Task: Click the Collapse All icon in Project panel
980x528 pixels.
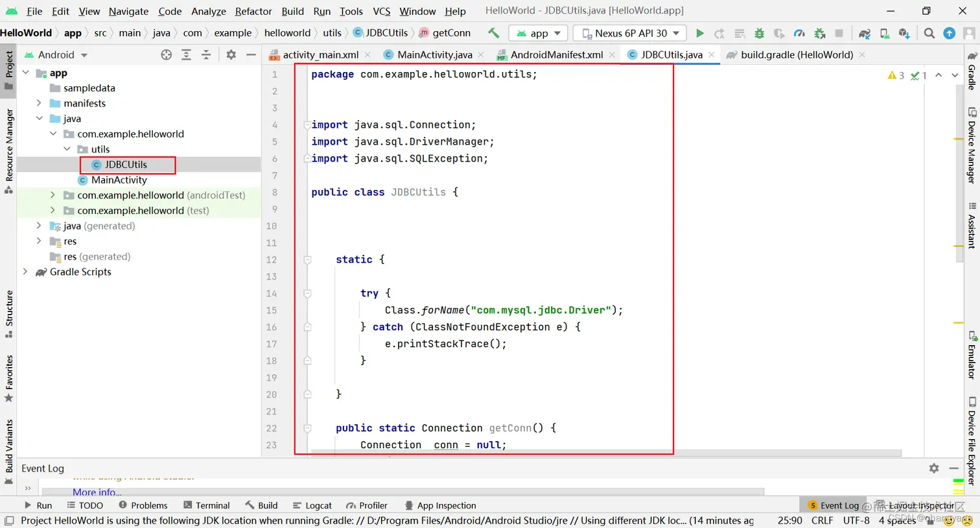Action: click(206, 55)
